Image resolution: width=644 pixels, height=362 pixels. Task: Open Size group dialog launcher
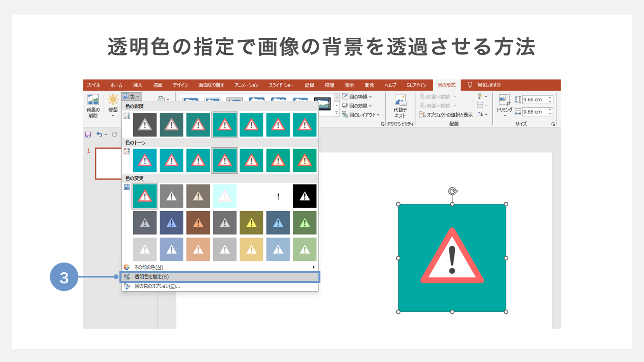(x=553, y=124)
